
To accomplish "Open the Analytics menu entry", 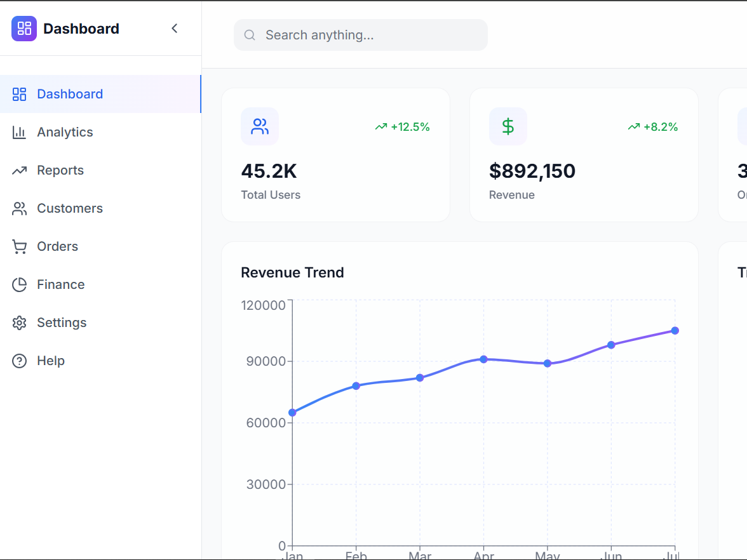I will (x=66, y=131).
